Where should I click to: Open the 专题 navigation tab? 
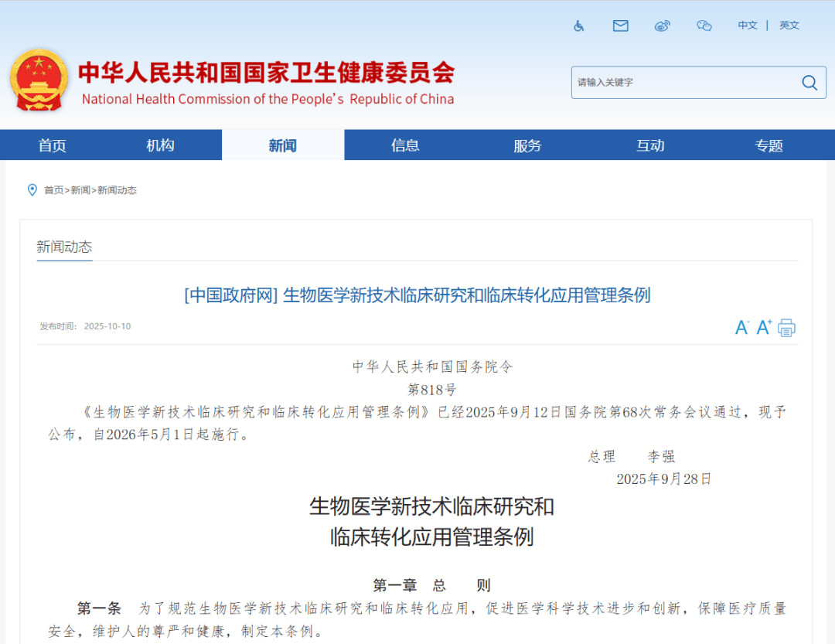click(x=769, y=145)
